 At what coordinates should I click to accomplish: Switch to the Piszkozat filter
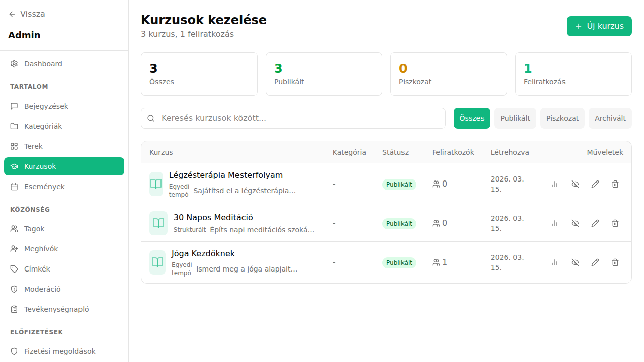(x=562, y=118)
